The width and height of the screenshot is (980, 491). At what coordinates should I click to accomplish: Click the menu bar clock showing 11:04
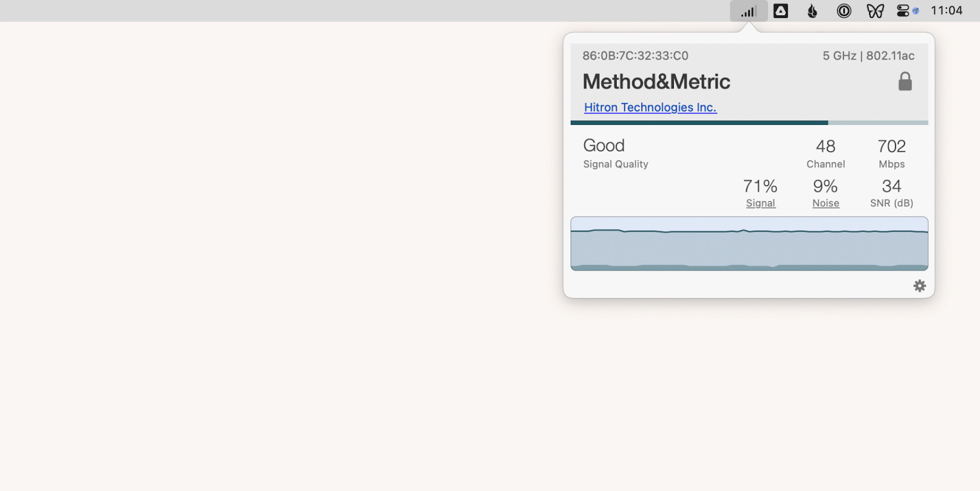click(x=946, y=11)
